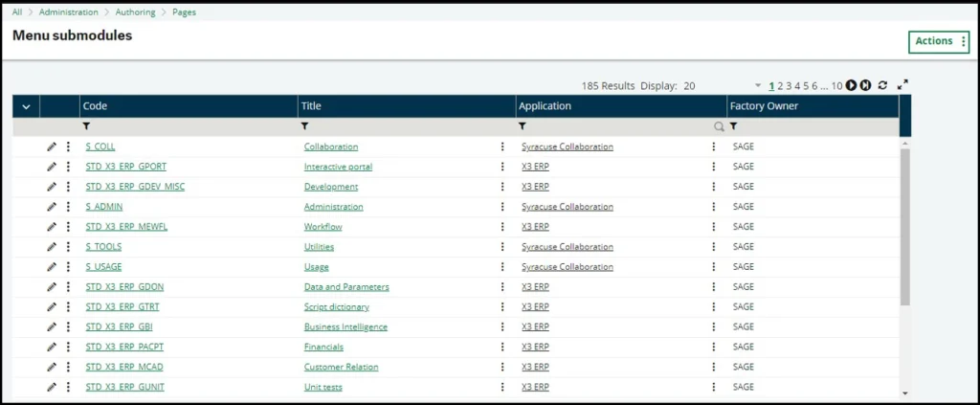Edit STD_X3_ERP_MCAD row pencil icon

52,367
